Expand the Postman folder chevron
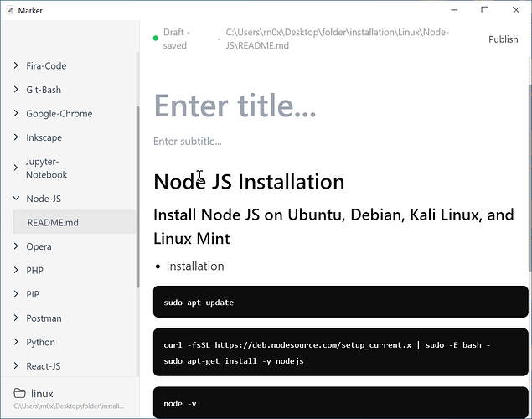The width and height of the screenshot is (532, 419). [16, 318]
